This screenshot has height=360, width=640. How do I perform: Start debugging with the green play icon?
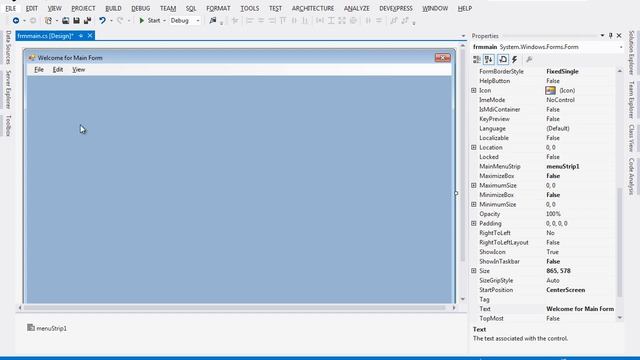click(x=142, y=20)
